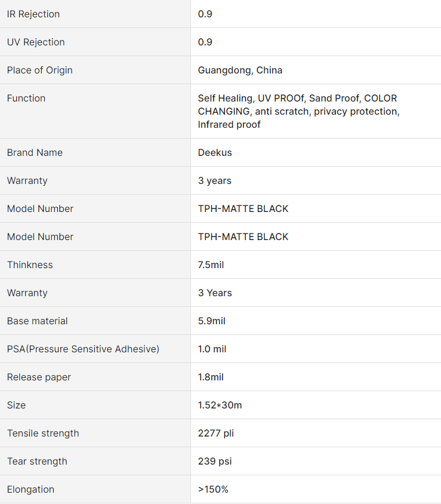Click the first TPH-MATTE BLACK model value
The width and height of the screenshot is (441, 504).
click(x=243, y=208)
